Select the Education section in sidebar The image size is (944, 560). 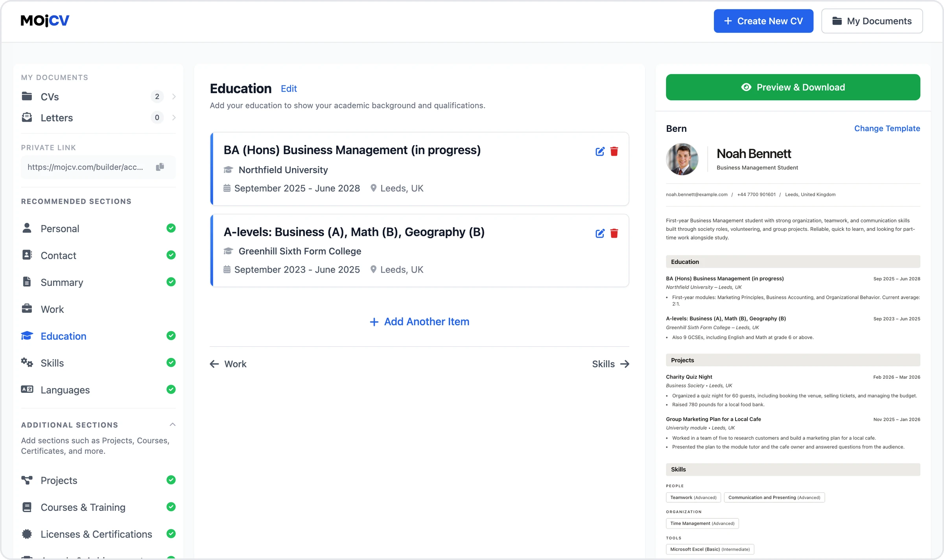[98, 336]
